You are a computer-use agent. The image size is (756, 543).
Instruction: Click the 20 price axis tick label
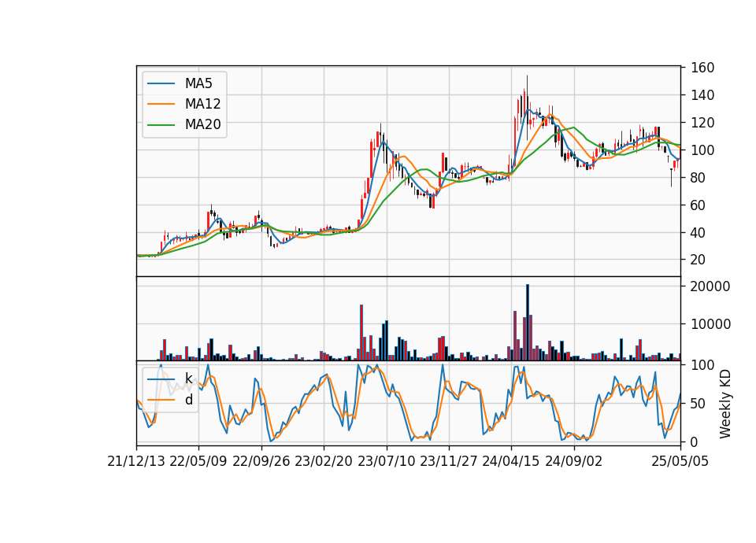point(699,260)
